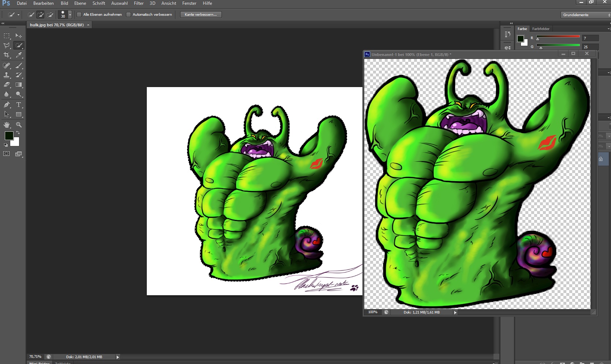Viewport: 611px width, 364px height.
Task: Switch to the Farbfelder tab
Action: tap(541, 29)
